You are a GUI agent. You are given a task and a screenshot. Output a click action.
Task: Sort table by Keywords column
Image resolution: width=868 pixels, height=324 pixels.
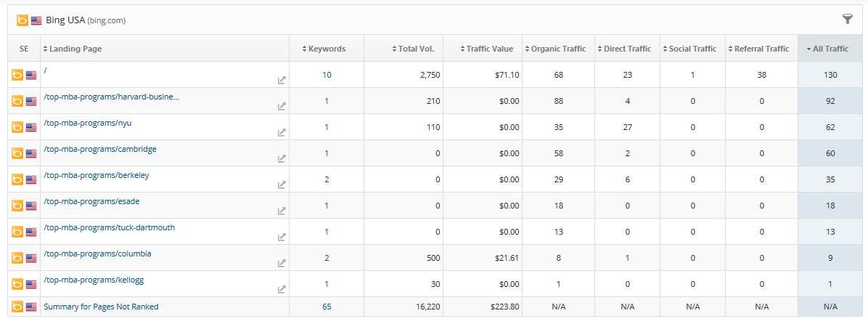[326, 49]
